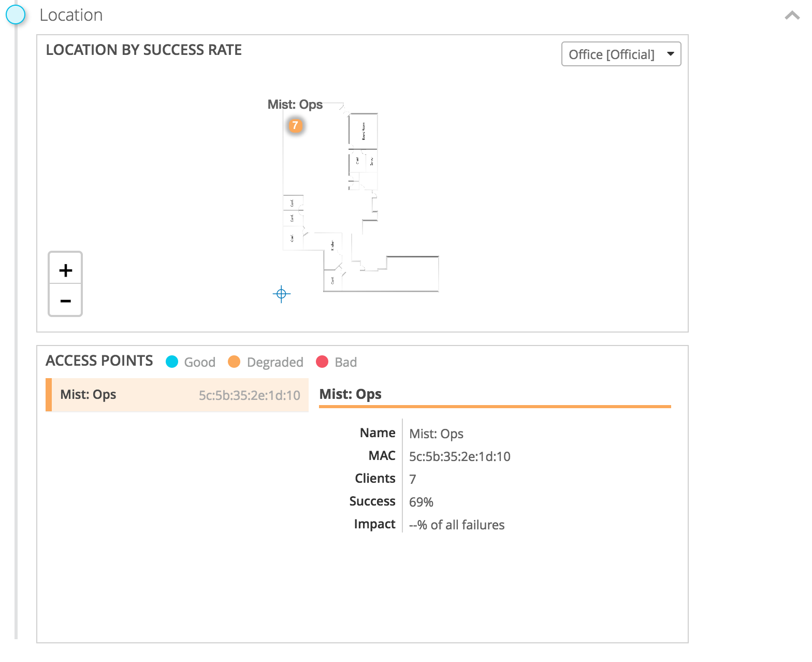
Task: Open the Office [Official] floor plan dropdown
Action: [x=621, y=54]
